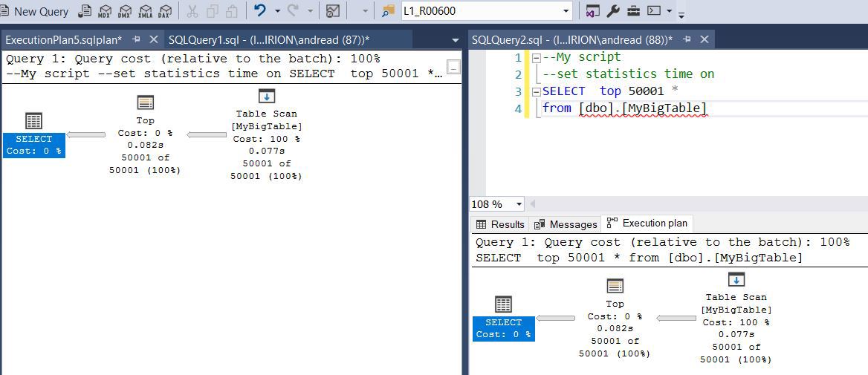The width and height of the screenshot is (868, 375).
Task: Open toolbar overflow options
Action: [681, 15]
